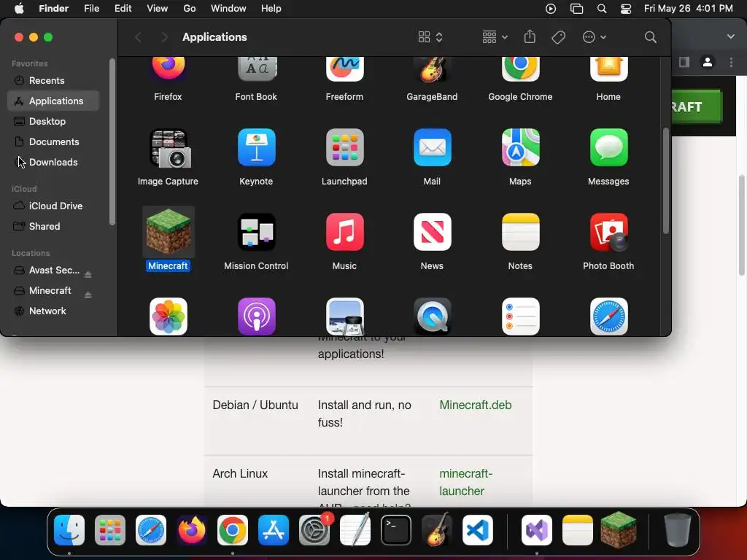The height and width of the screenshot is (560, 747).
Task: Open Documents folder in sidebar
Action: coord(53,142)
